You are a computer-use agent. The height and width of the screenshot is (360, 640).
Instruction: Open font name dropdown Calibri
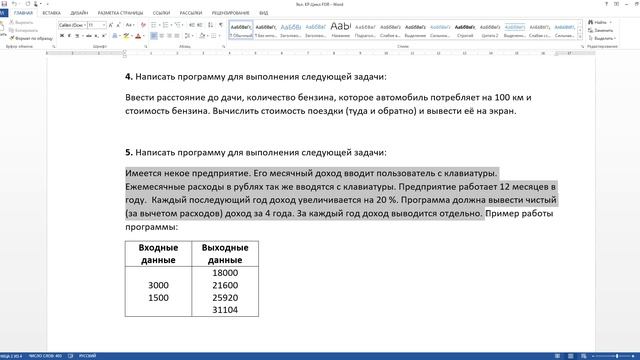point(85,25)
